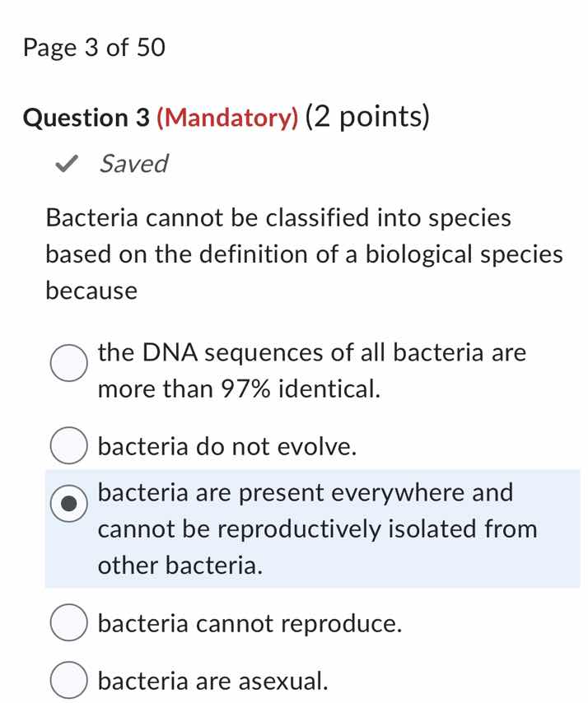This screenshot has width=588, height=703.
Task: Pick 'bacteria cannot reproduce' answer option
Action: [68, 623]
